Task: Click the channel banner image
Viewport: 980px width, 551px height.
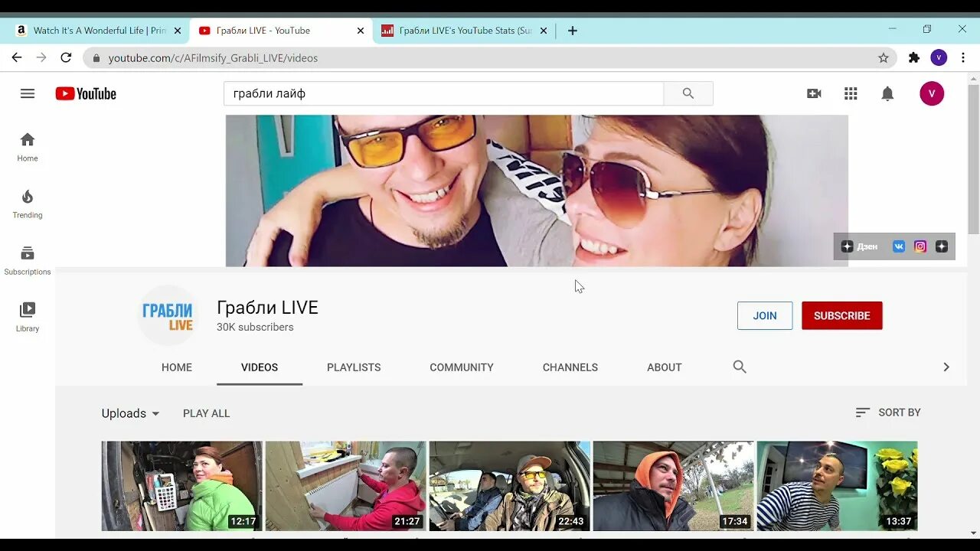Action: click(537, 191)
